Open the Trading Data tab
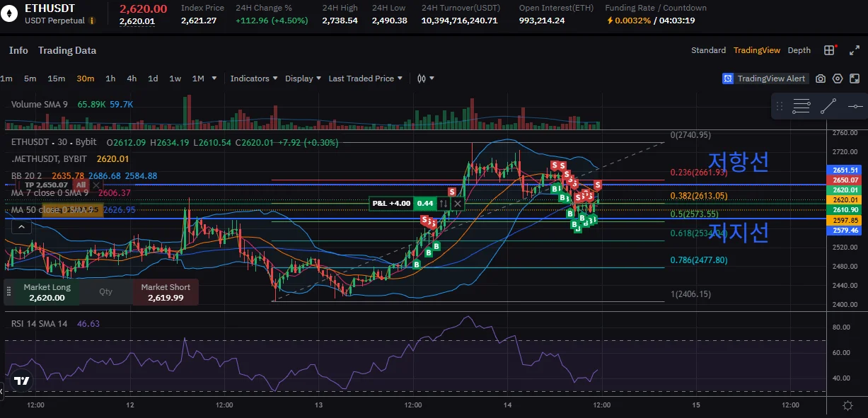 click(x=67, y=50)
